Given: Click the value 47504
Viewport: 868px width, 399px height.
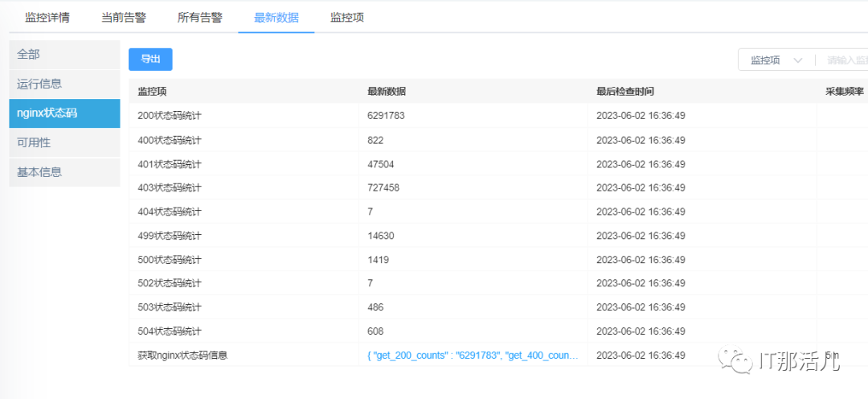Looking at the screenshot, I should tap(381, 164).
